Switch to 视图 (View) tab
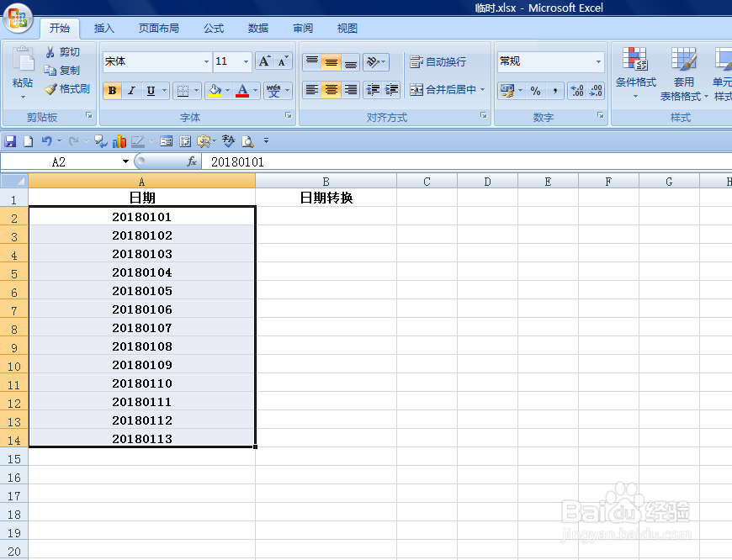 click(x=347, y=29)
